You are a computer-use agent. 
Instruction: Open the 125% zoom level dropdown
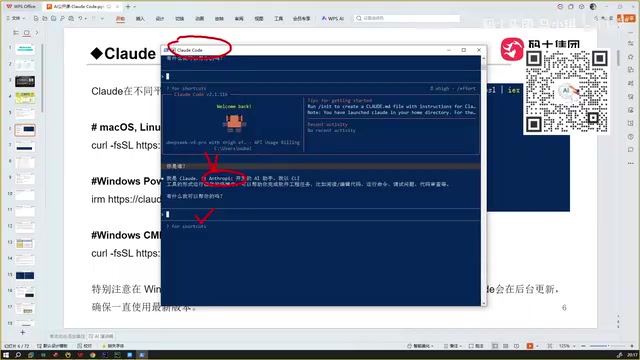pos(567,346)
